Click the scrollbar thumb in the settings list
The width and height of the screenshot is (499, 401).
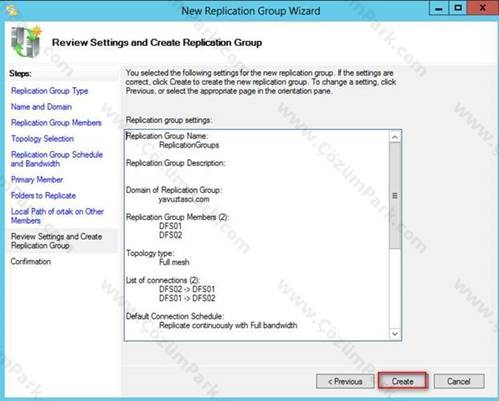(x=395, y=196)
